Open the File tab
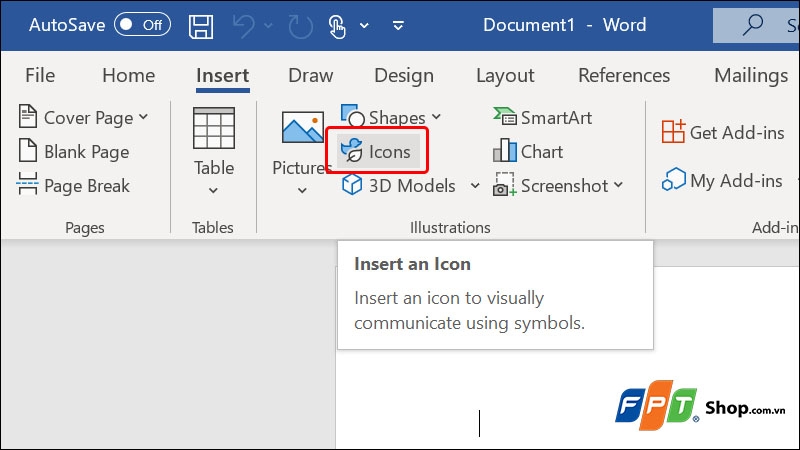800x450 pixels. 40,76
